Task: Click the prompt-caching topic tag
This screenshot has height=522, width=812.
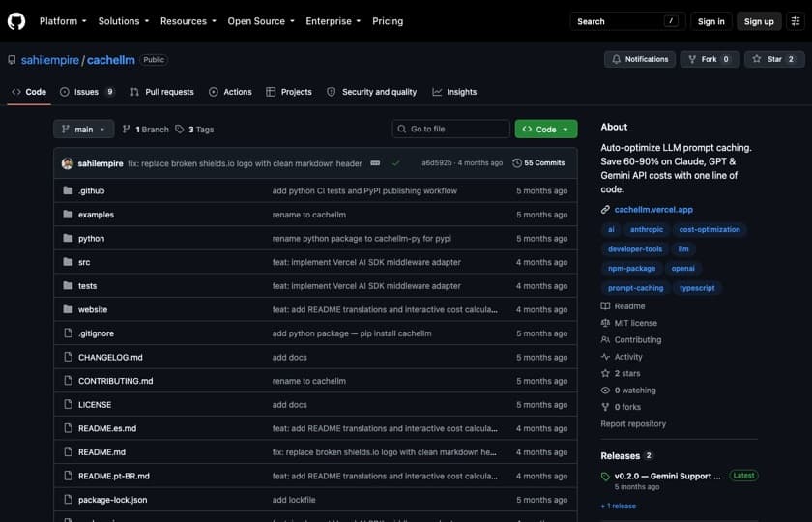Action: (x=635, y=288)
